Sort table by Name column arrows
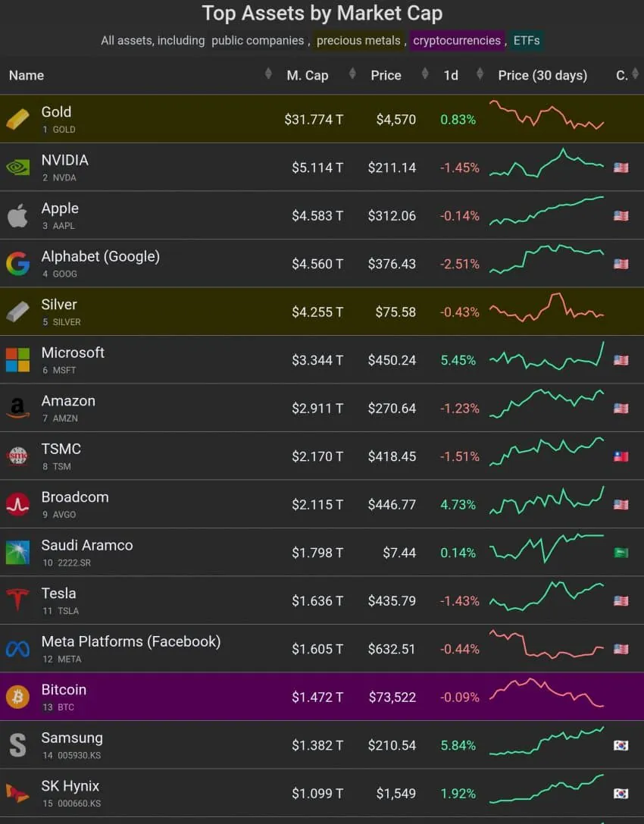644x824 pixels. pyautogui.click(x=268, y=74)
